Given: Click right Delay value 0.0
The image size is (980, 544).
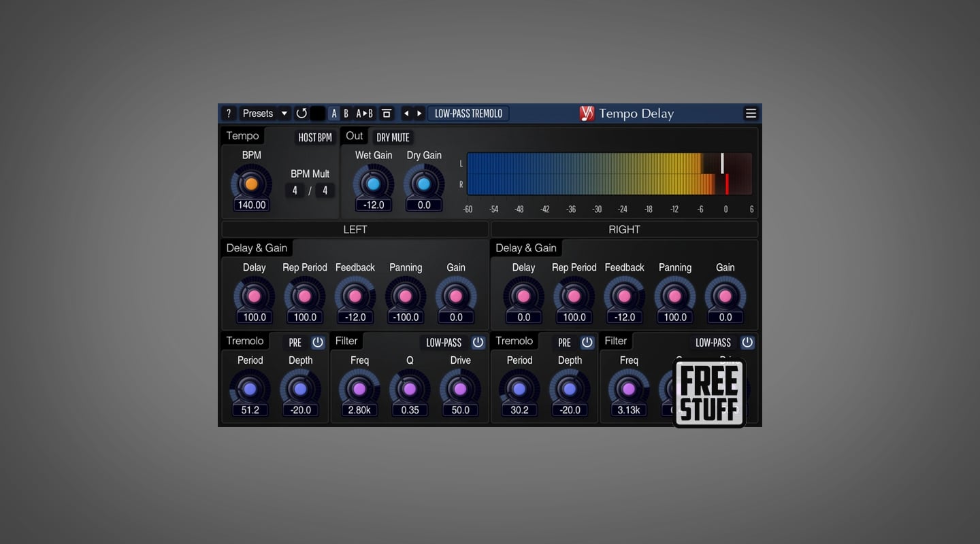Looking at the screenshot, I should 524,317.
